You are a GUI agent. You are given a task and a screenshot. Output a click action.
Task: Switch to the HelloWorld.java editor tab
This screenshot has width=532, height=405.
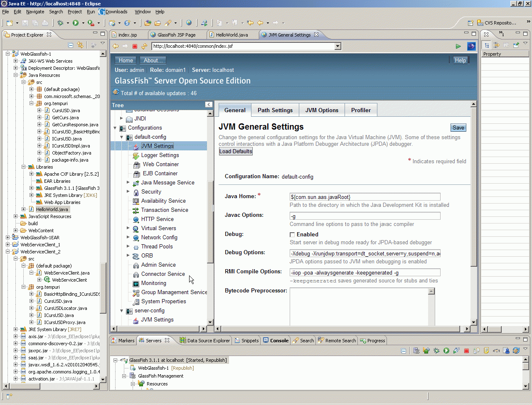232,35
